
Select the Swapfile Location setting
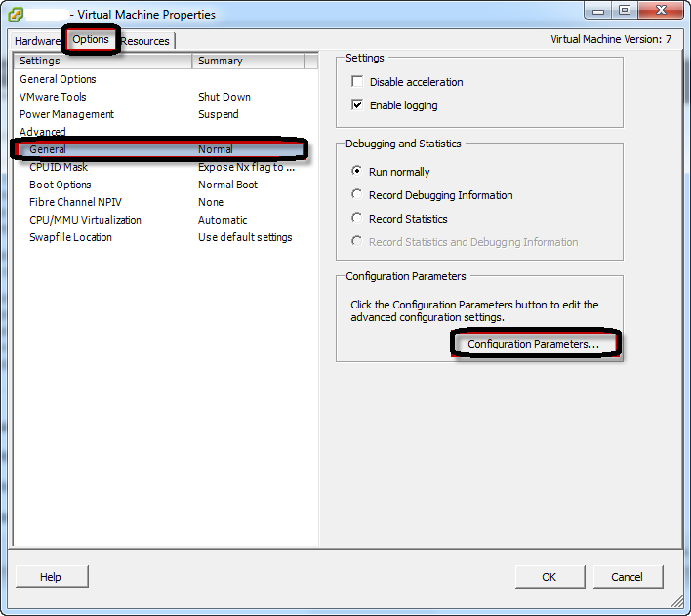point(70,237)
